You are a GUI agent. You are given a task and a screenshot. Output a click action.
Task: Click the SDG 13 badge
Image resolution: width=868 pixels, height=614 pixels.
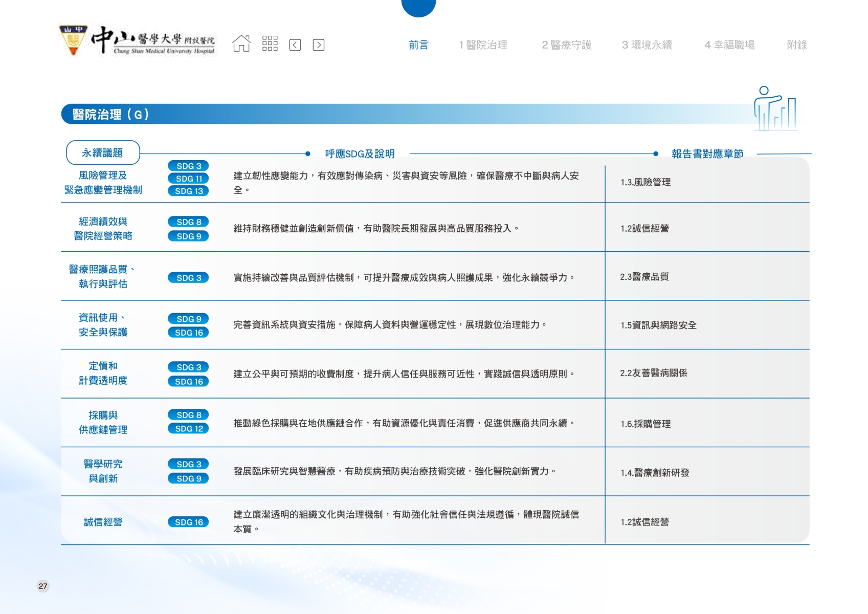pyautogui.click(x=189, y=191)
